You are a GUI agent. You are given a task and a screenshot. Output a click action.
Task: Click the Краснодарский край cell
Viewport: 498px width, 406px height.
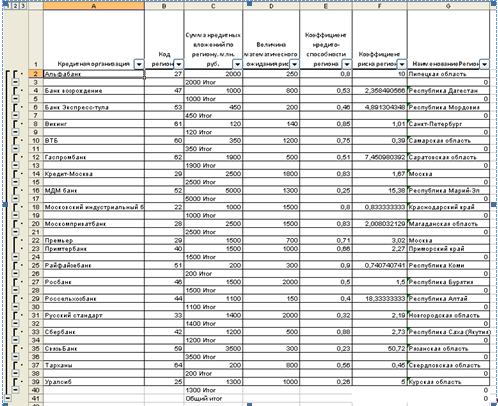(448, 207)
